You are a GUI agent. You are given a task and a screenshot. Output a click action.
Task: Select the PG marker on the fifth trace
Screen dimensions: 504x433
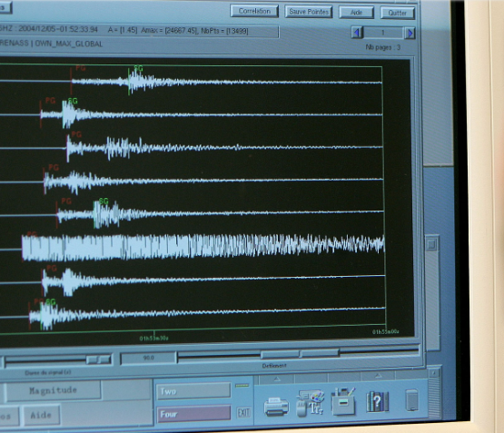[66, 202]
